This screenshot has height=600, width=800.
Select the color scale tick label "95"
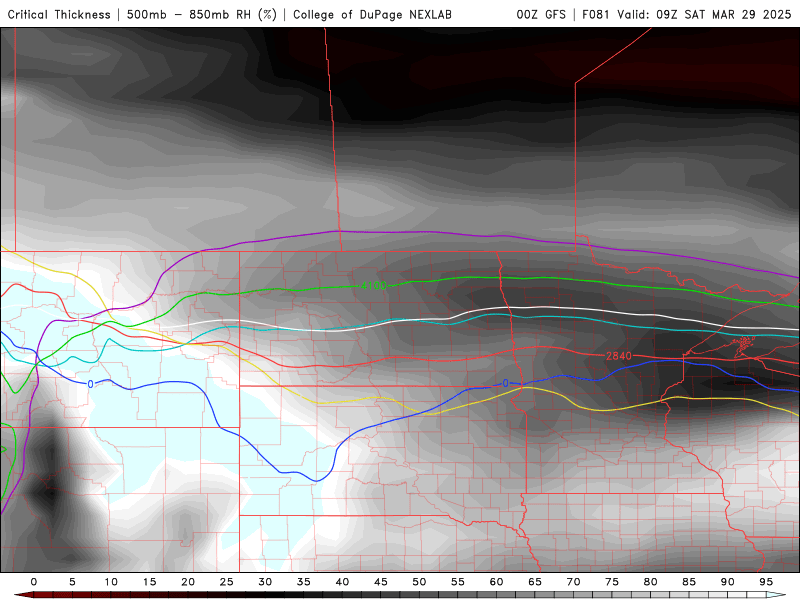pos(766,582)
